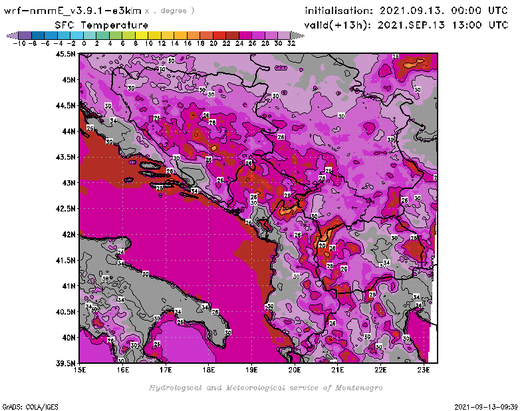532x411 pixels.
Task: Click the '44N' latitude axis label
Action: pos(69,131)
